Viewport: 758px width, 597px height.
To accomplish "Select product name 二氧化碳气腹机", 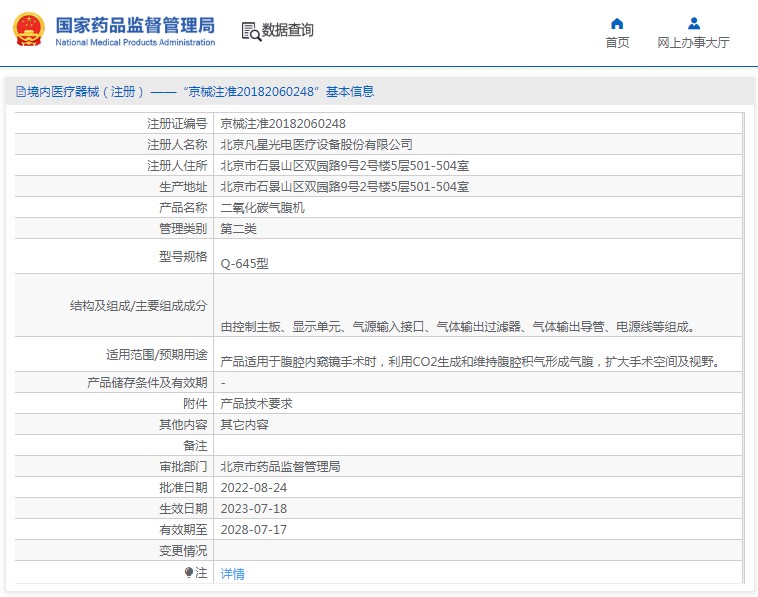I will click(x=262, y=208).
